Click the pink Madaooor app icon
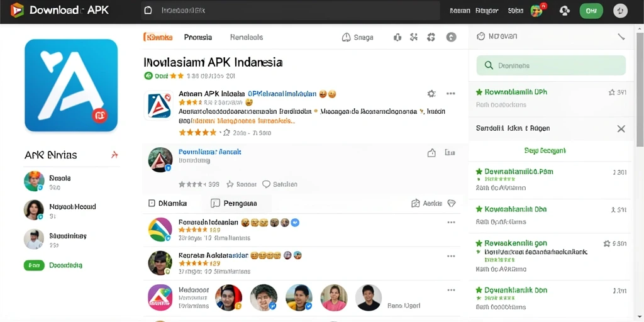The height and width of the screenshot is (322, 644). tap(160, 297)
